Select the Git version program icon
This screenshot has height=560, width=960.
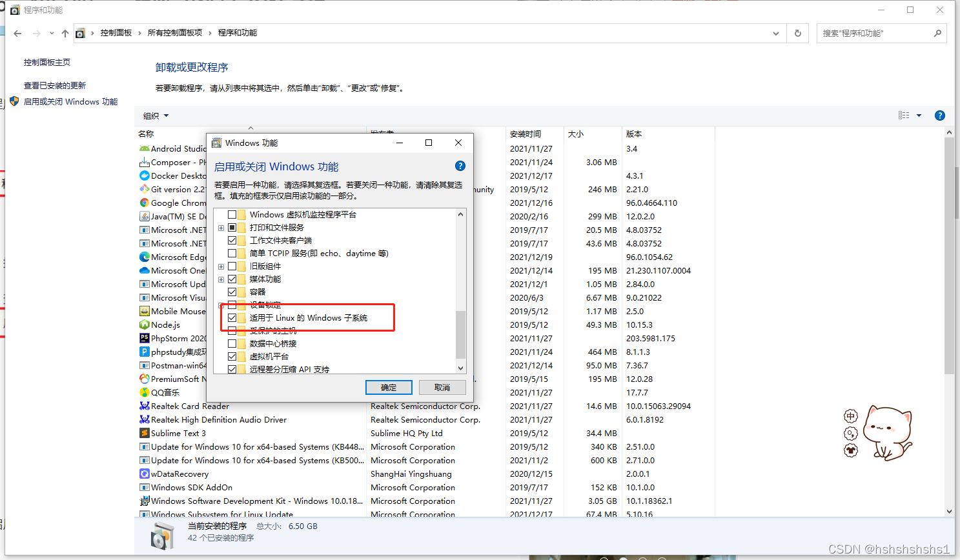[x=145, y=189]
